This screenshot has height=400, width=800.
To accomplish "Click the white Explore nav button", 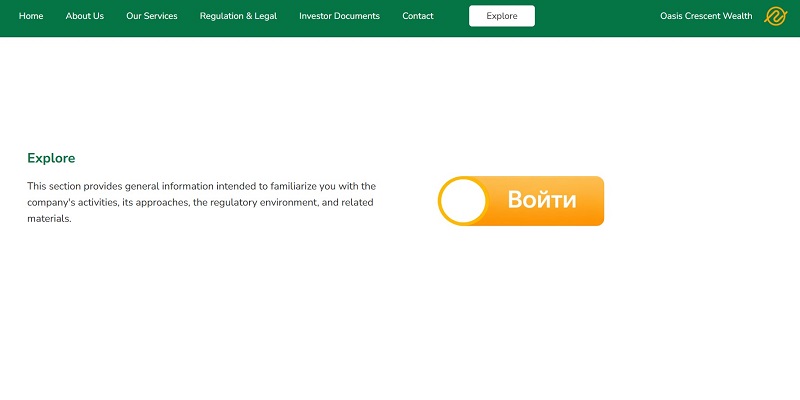I will 502,16.
